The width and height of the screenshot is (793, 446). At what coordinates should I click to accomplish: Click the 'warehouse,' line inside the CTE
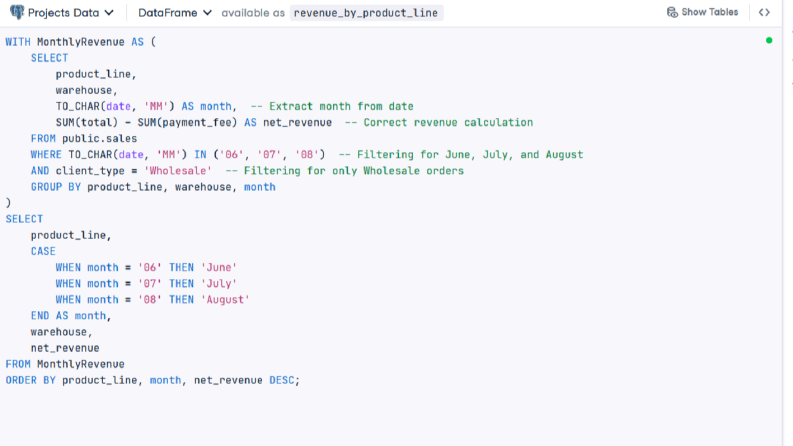pyautogui.click(x=86, y=91)
